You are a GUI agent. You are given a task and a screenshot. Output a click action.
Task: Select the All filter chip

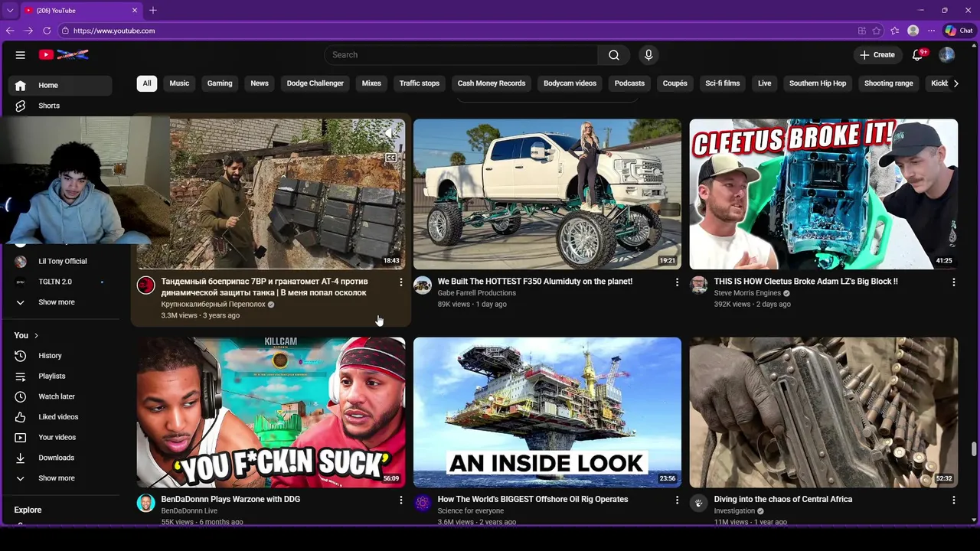click(x=147, y=83)
